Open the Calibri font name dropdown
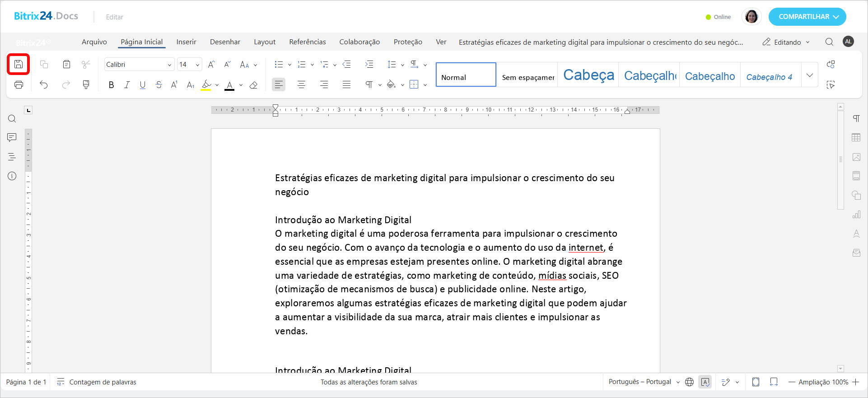The width and height of the screenshot is (868, 398). point(169,65)
